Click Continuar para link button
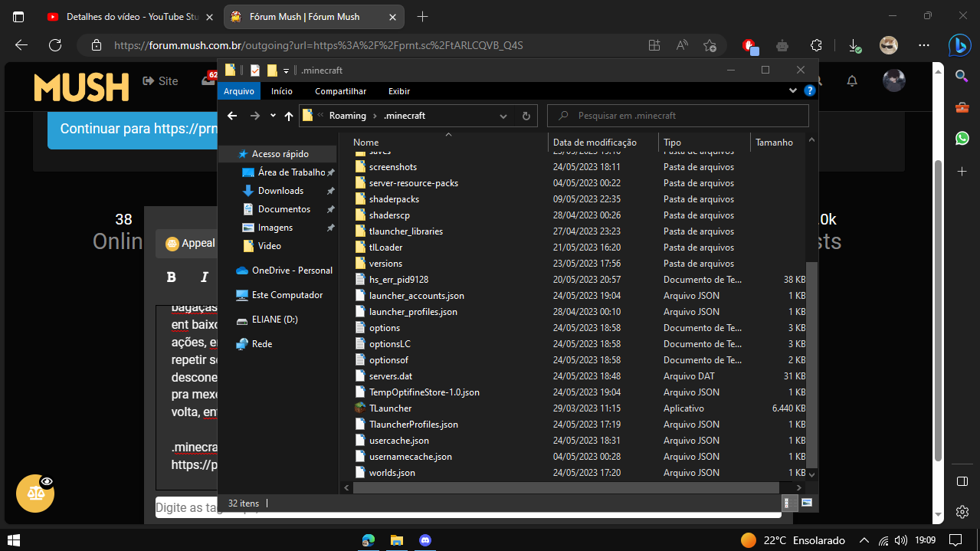 (x=134, y=129)
